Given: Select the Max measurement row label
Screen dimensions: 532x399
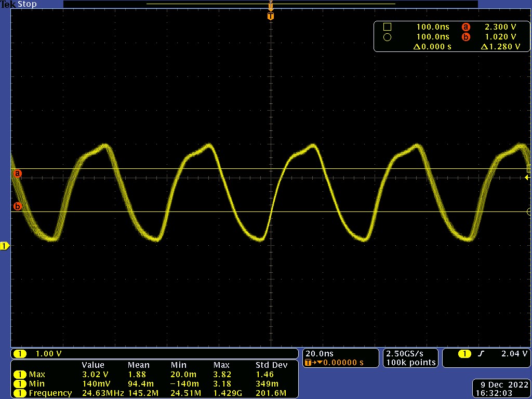Looking at the screenshot, I should pyautogui.click(x=37, y=374).
